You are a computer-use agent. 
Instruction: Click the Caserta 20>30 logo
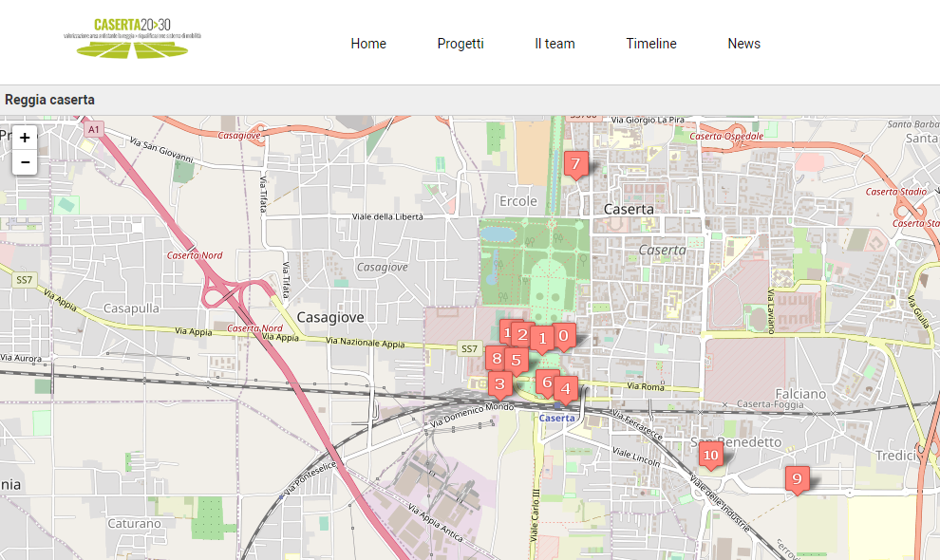[x=133, y=38]
